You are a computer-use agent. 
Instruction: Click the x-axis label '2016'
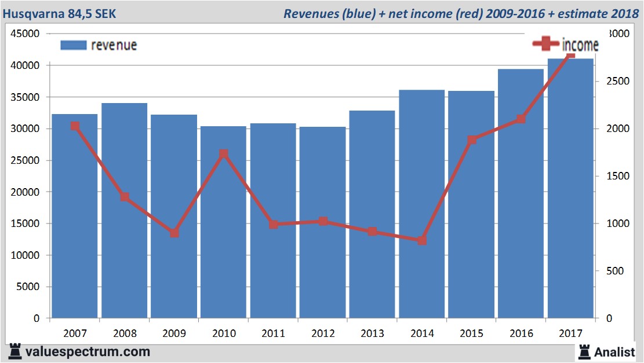tap(521, 333)
